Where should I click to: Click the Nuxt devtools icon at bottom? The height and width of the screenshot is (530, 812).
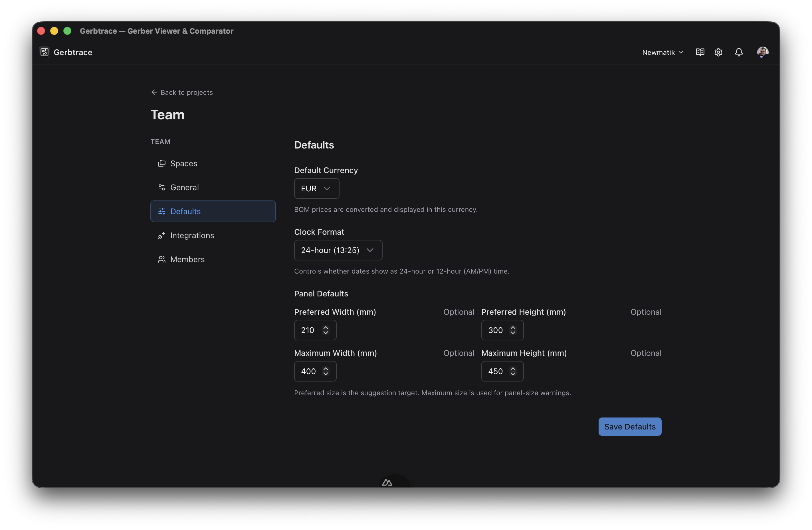(x=387, y=482)
